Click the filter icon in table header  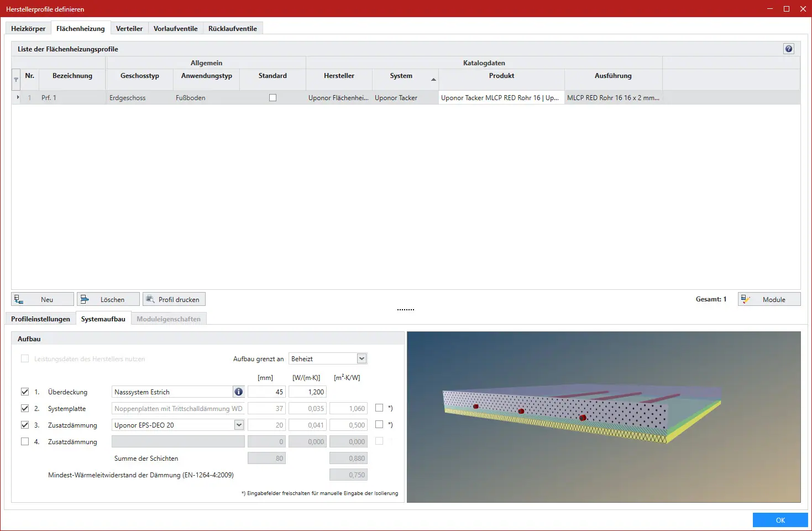click(x=16, y=80)
